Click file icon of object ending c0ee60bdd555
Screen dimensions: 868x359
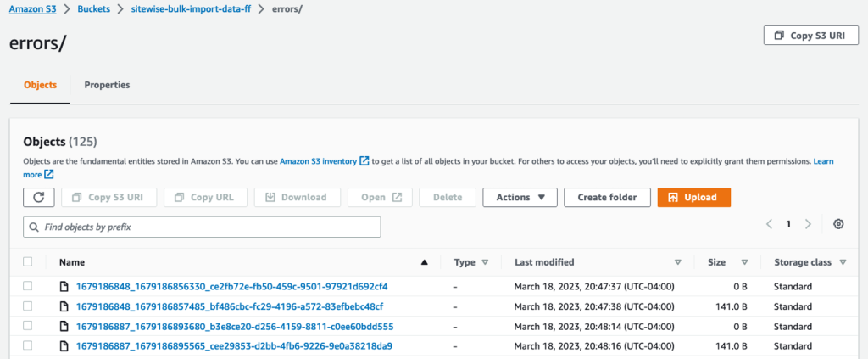[x=64, y=326]
